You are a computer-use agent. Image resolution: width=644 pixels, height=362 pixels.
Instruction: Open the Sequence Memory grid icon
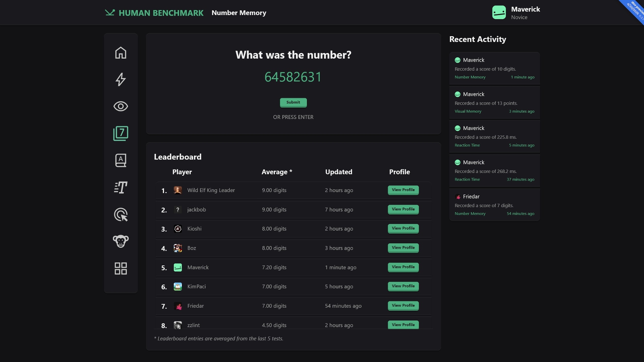pyautogui.click(x=121, y=268)
